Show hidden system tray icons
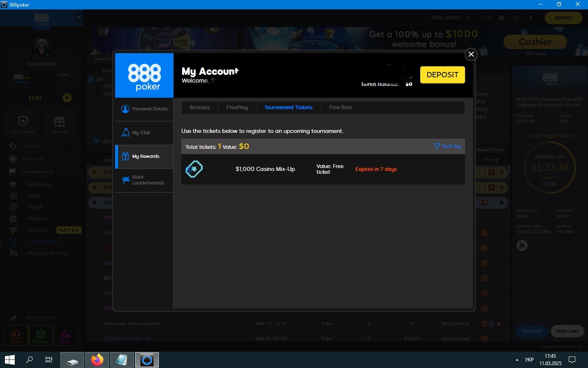The image size is (588, 368). click(517, 360)
